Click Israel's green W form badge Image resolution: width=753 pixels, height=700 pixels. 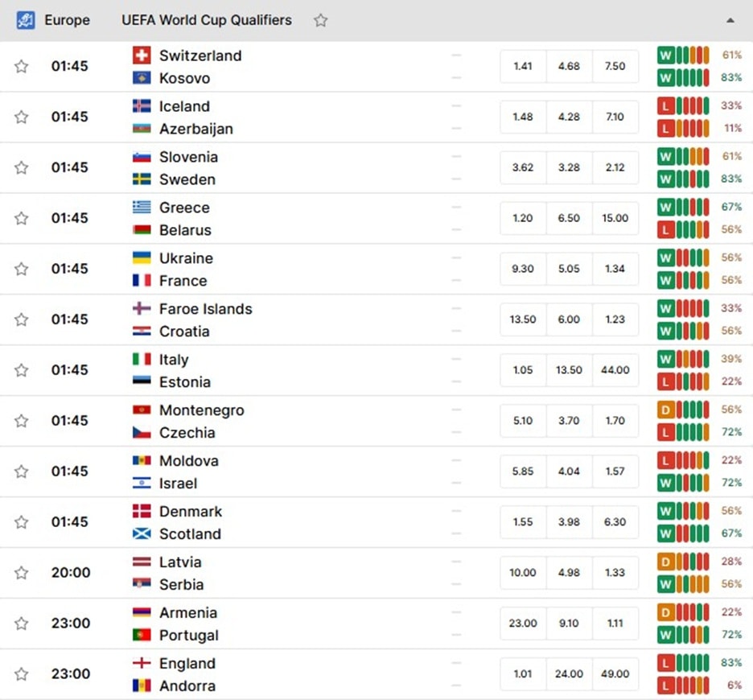(x=665, y=483)
